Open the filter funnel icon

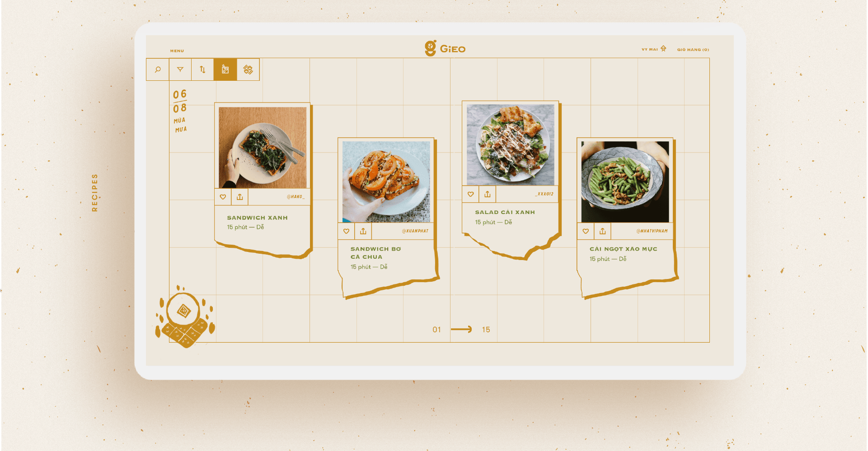point(180,70)
